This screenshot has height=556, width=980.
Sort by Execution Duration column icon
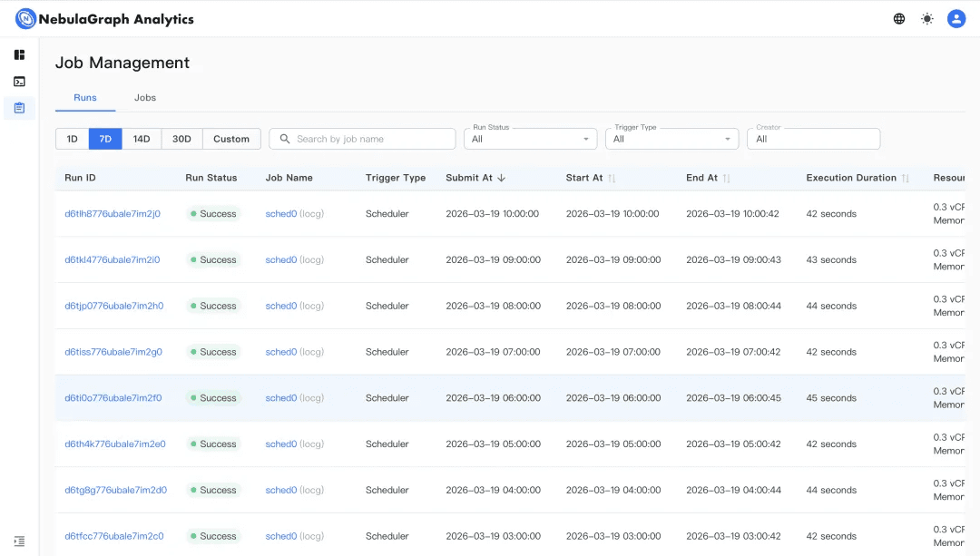[906, 179]
